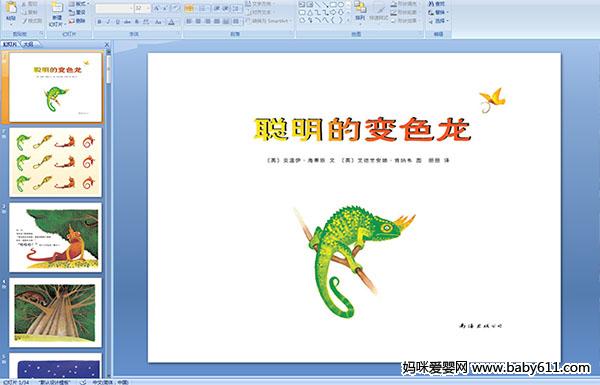600x385 pixels.
Task: Click the slide panel vertical scrollbar
Action: tap(108, 212)
